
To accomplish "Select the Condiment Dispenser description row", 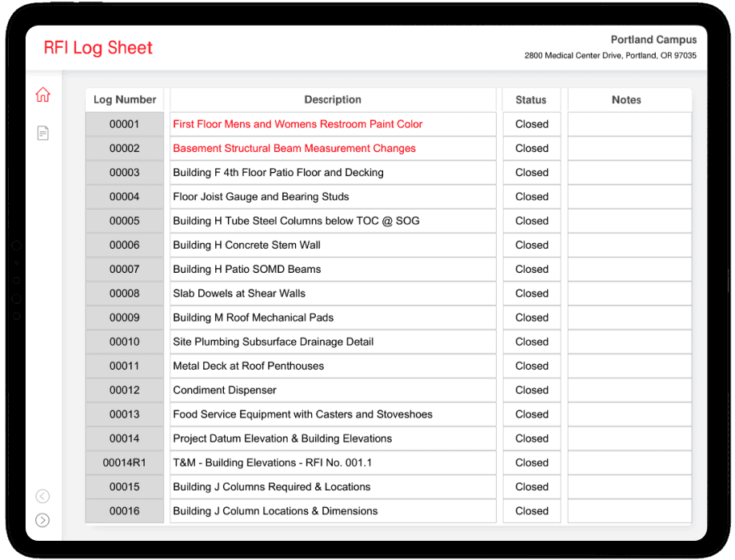I will click(225, 390).
